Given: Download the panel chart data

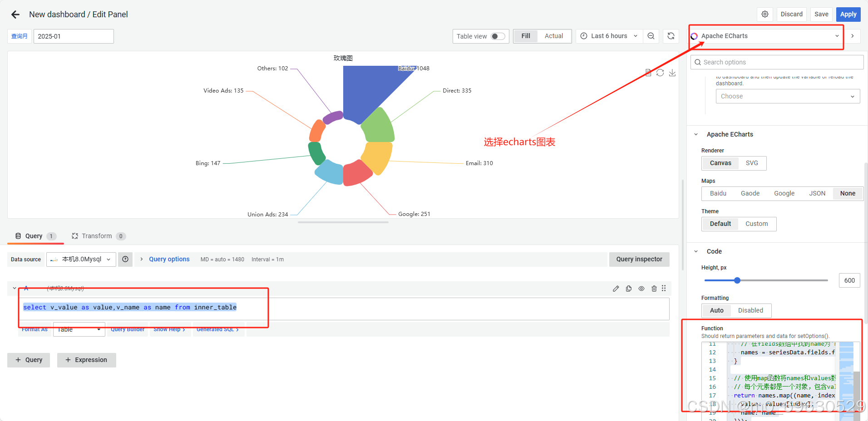Looking at the screenshot, I should click(x=672, y=73).
